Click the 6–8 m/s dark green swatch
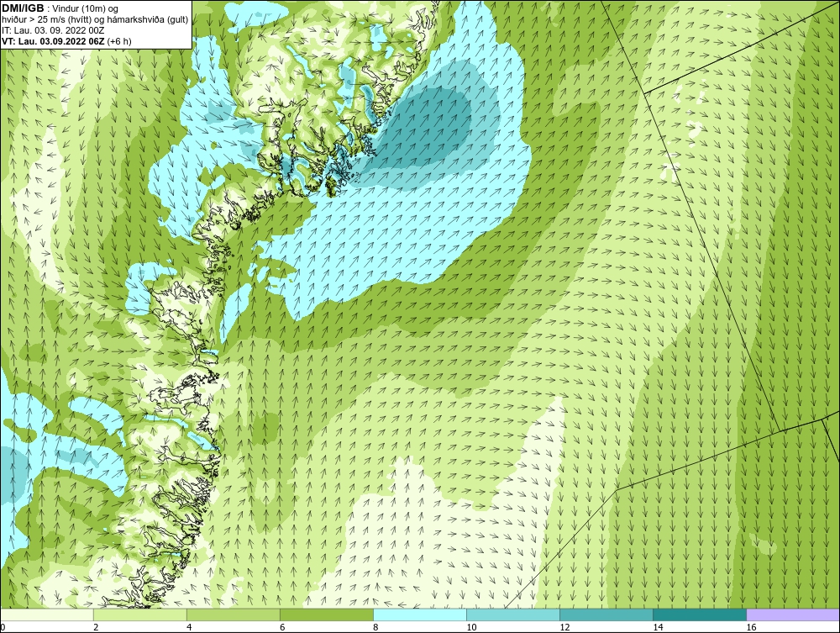The height and width of the screenshot is (633, 840). pyautogui.click(x=327, y=615)
